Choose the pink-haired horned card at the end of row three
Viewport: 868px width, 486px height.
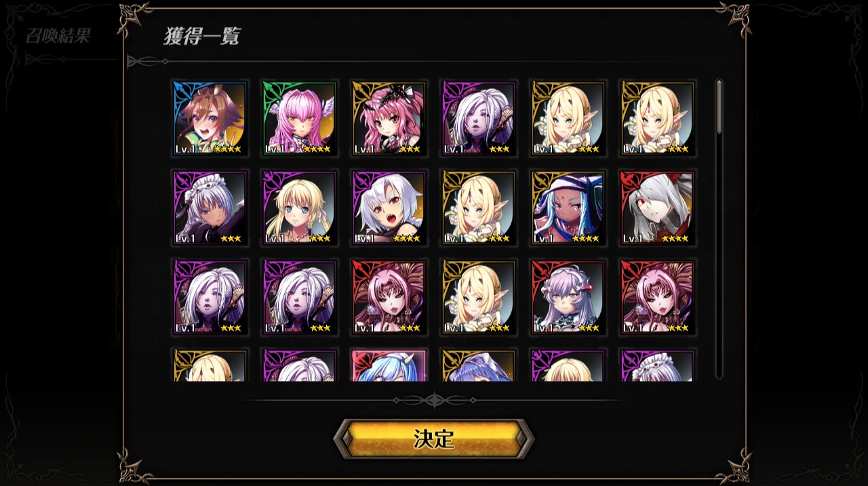[658, 298]
